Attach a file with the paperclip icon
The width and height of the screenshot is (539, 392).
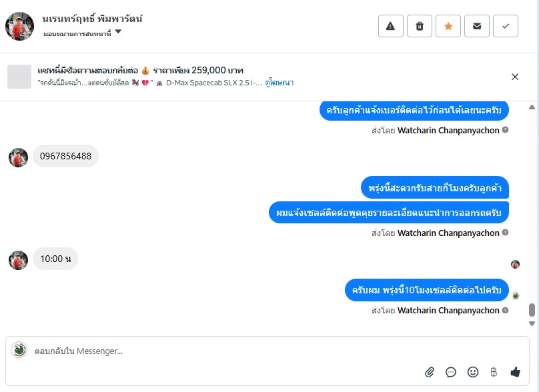(x=430, y=372)
